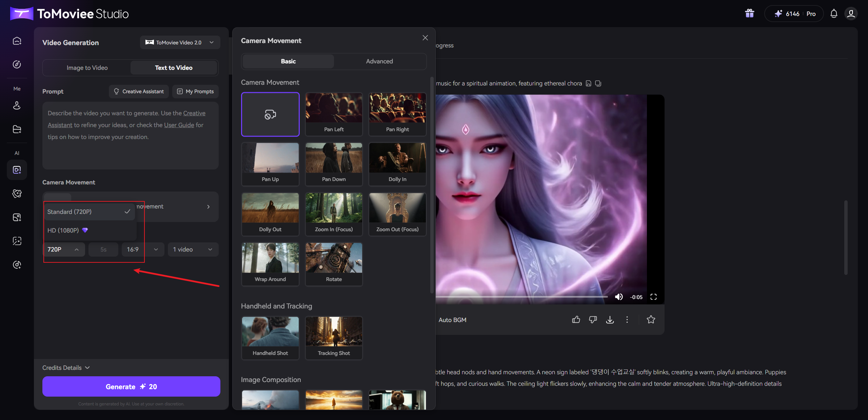Open the ToMoviee Video 2.0 model dropdown
The image size is (868, 420).
180,42
